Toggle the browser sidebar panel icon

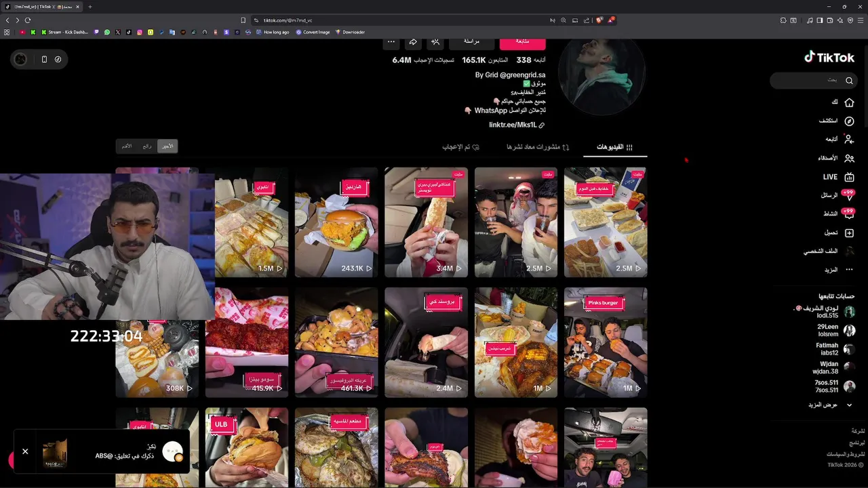pos(820,20)
